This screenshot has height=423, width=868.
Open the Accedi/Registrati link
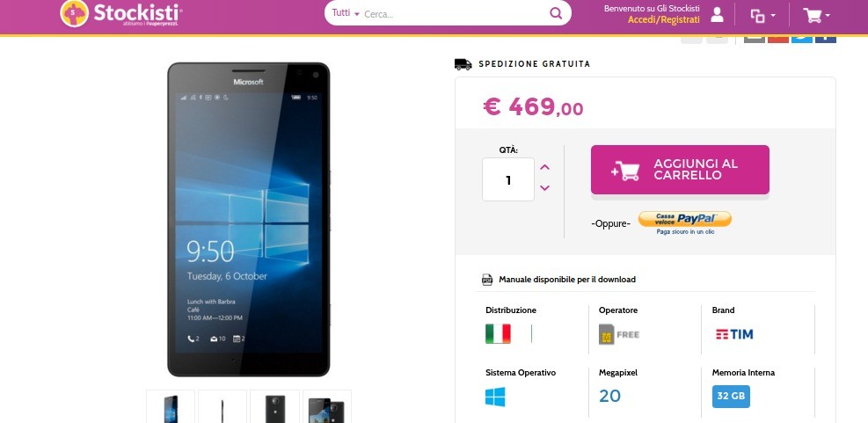663,20
